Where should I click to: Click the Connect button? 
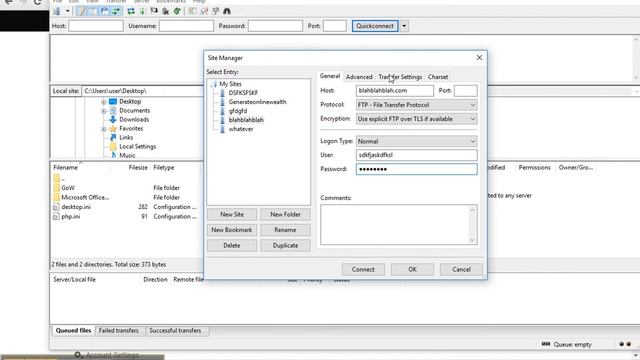click(x=363, y=269)
